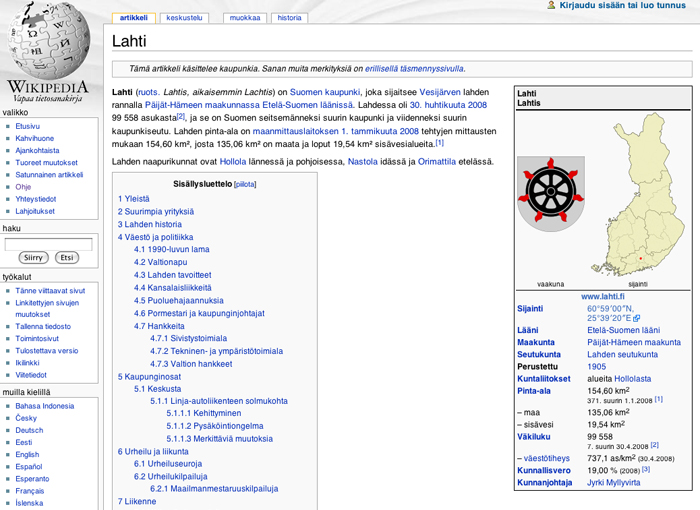Screen dimensions: 700x510
Task: Open Linkitettyjen sivujen muutokset link
Action: tap(47, 309)
